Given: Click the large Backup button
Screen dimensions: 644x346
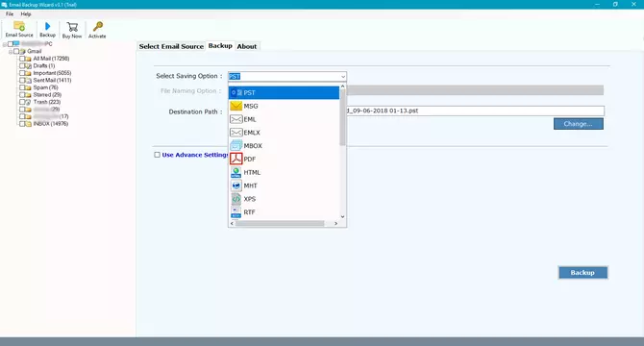Looking at the screenshot, I should 582,273.
